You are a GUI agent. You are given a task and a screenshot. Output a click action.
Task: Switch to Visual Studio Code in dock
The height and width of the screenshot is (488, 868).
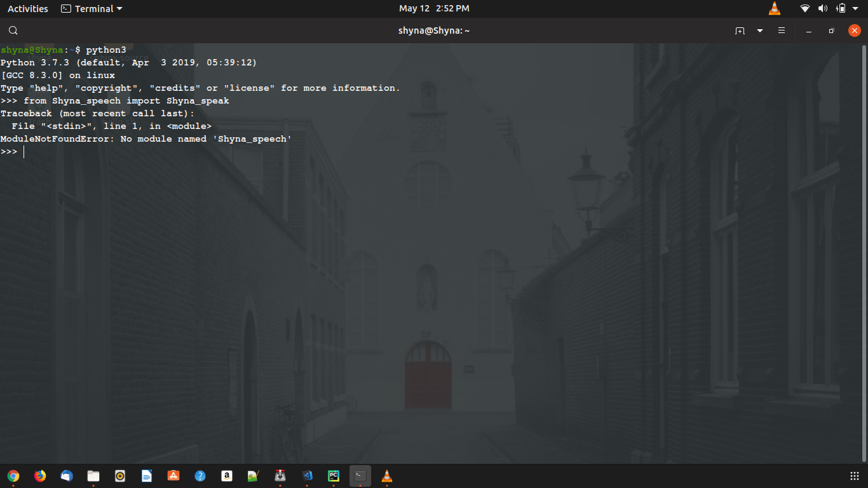307,475
